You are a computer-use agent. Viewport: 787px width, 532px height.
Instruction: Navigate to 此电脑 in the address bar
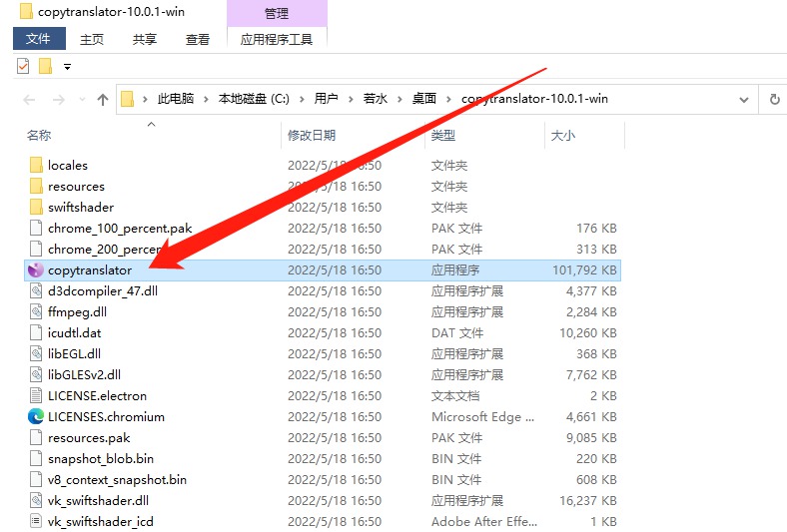coord(175,99)
